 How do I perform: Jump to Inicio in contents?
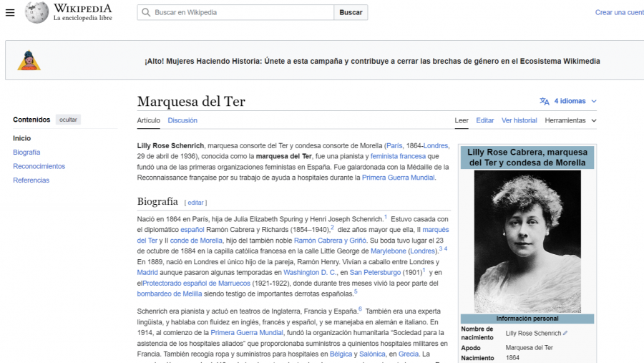(21, 138)
